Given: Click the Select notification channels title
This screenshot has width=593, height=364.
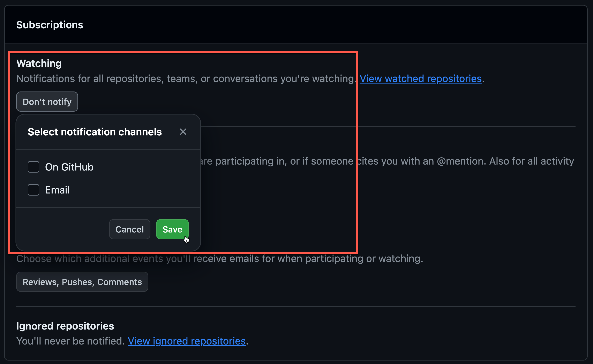Looking at the screenshot, I should coord(95,132).
